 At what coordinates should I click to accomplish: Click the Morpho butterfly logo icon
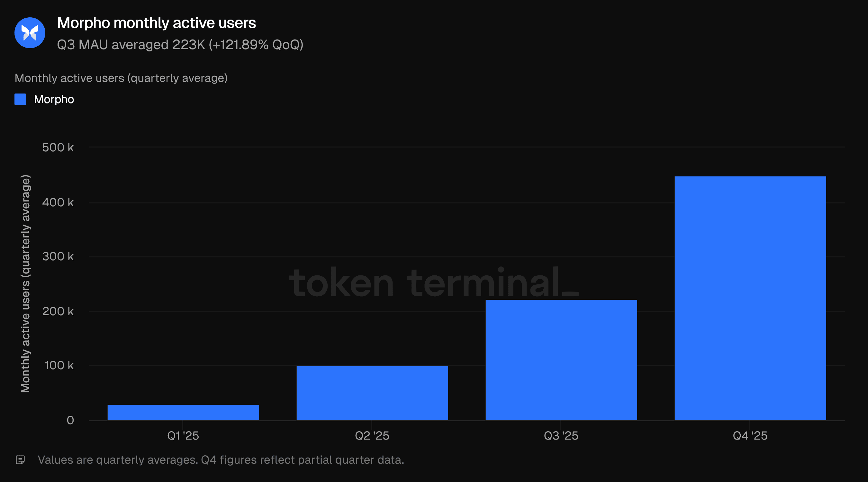(30, 33)
